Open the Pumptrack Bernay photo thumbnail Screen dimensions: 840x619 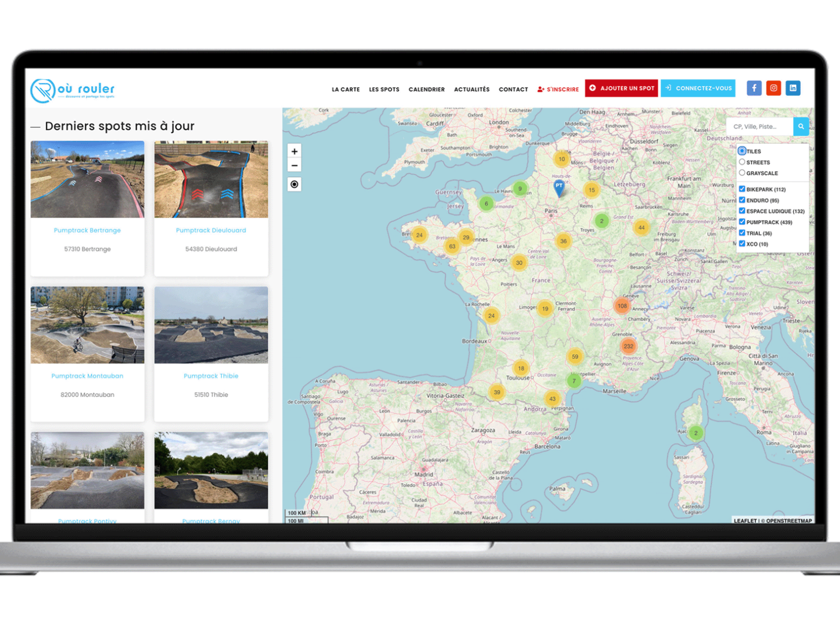211,470
